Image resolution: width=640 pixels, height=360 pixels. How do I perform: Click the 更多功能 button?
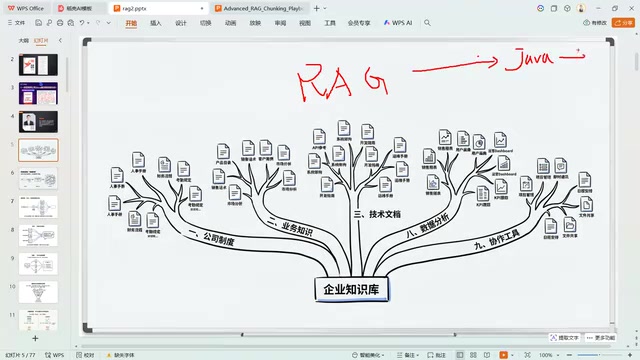pos(600,338)
